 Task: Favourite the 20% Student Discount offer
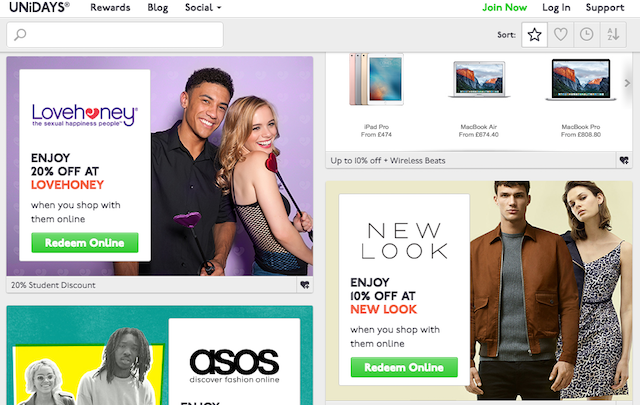point(304,285)
